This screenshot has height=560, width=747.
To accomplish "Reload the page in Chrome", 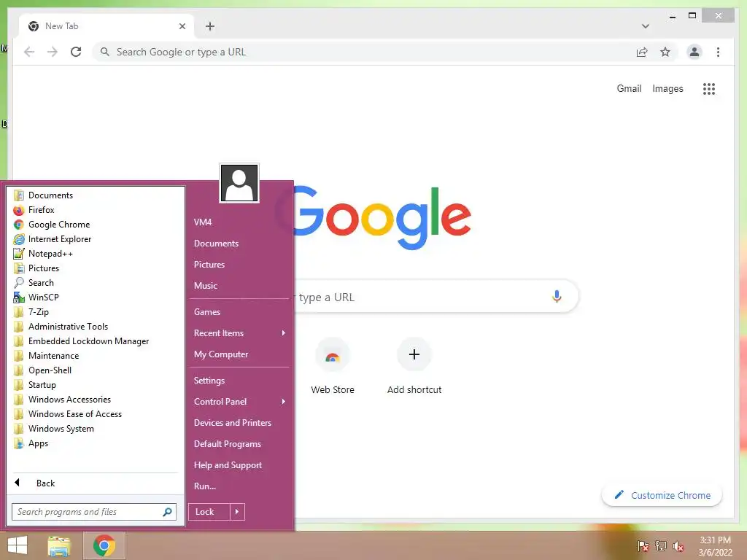I will (76, 52).
